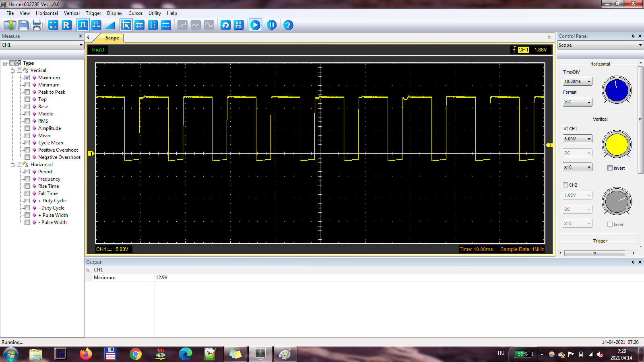This screenshot has width=644, height=362.
Task: Click the Windows Start button
Action: coord(11,354)
